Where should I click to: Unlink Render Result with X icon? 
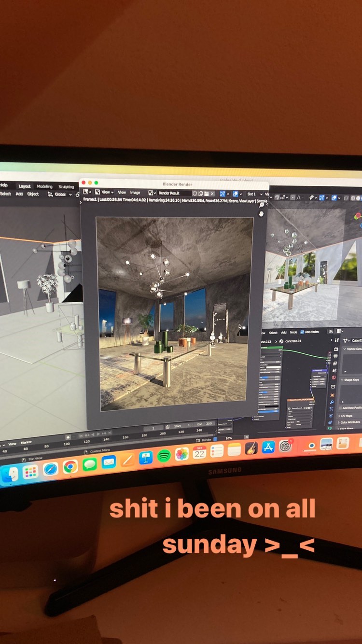(212, 193)
